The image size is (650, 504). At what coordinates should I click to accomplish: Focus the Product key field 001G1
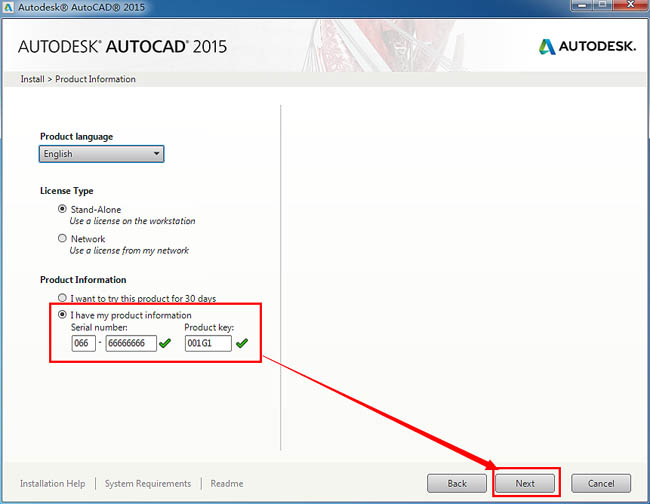coord(208,343)
